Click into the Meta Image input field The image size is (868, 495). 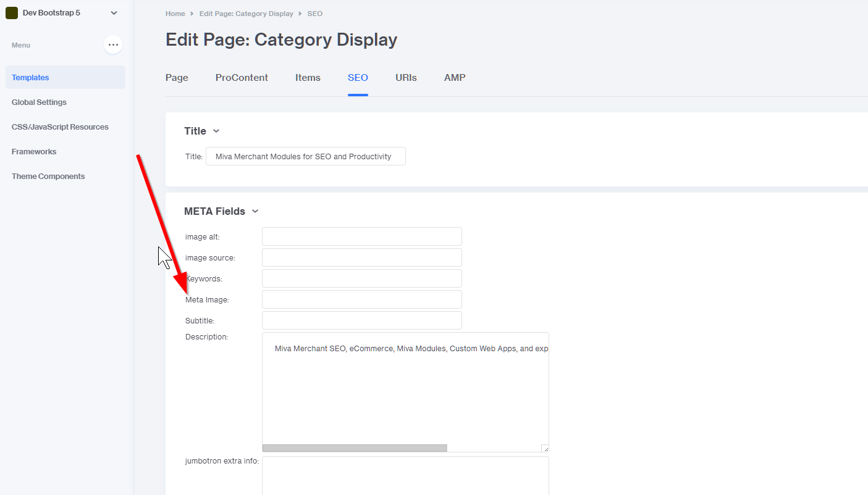point(361,299)
